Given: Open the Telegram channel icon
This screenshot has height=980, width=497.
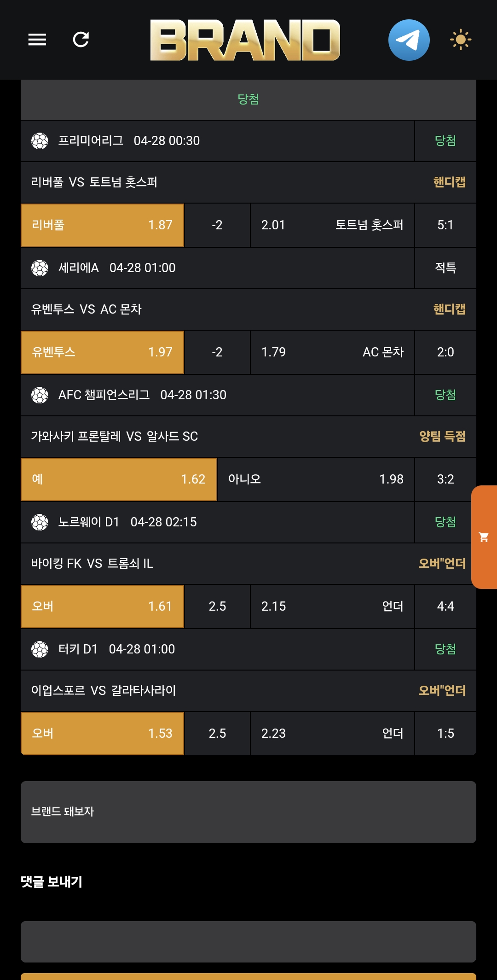Looking at the screenshot, I should click(x=409, y=40).
